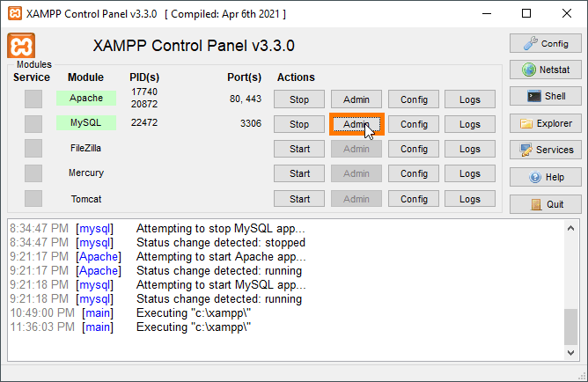The width and height of the screenshot is (588, 382).
Task: Toggle the Apache service checkbox
Action: [x=33, y=99]
